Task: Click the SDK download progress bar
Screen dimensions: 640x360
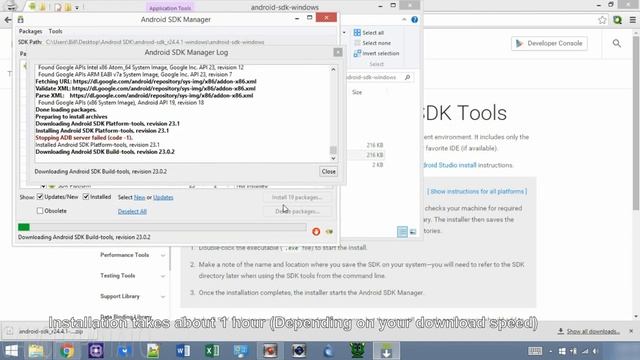Action: (x=162, y=227)
